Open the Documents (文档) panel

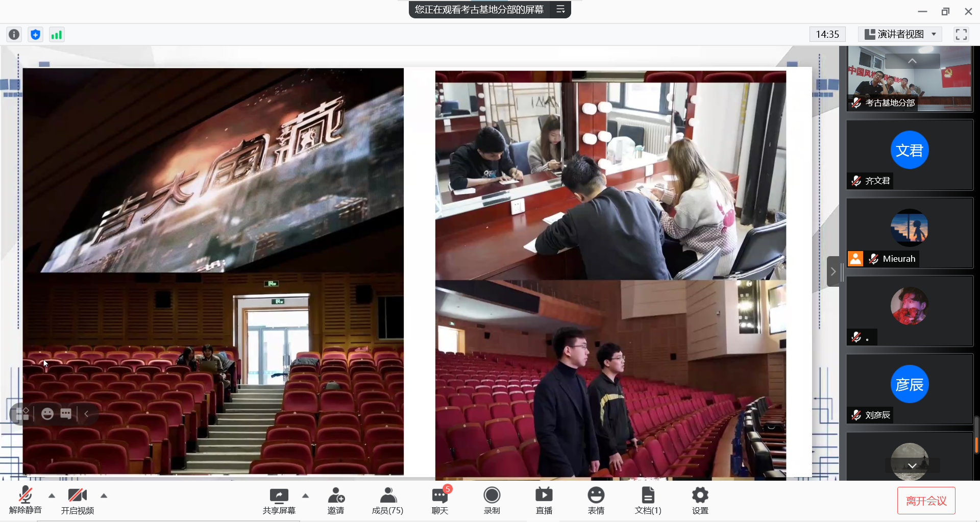pyautogui.click(x=648, y=500)
